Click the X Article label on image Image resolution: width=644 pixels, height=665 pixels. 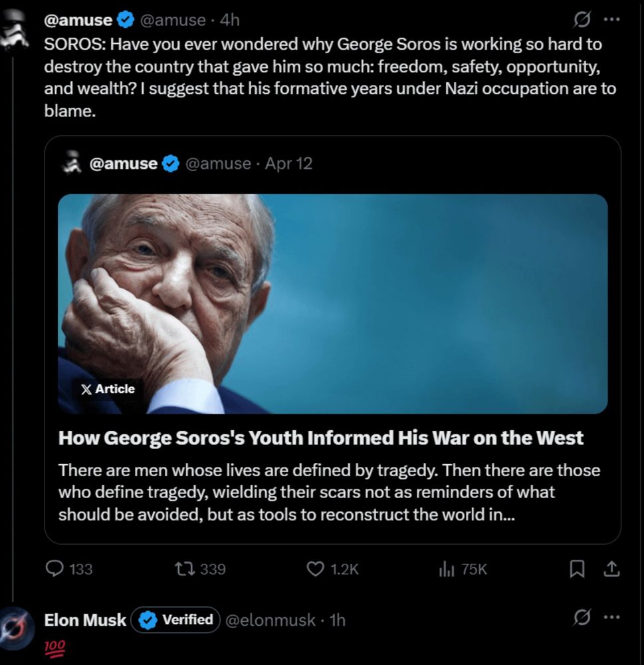coord(108,389)
